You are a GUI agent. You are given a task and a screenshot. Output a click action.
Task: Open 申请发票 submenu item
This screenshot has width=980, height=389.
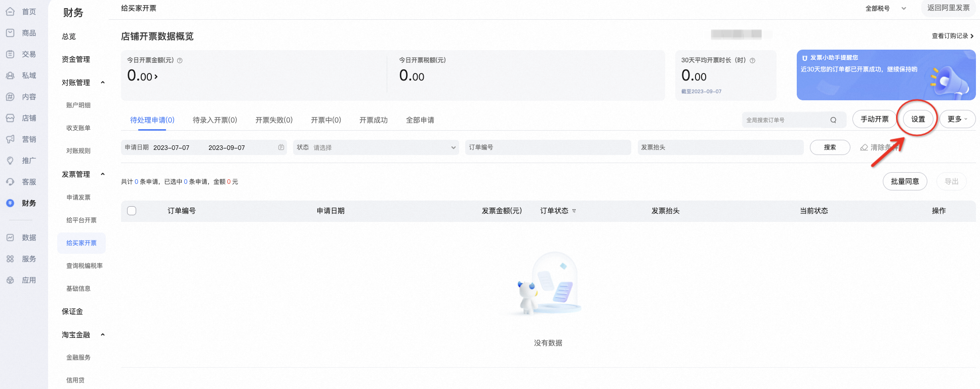click(x=78, y=198)
